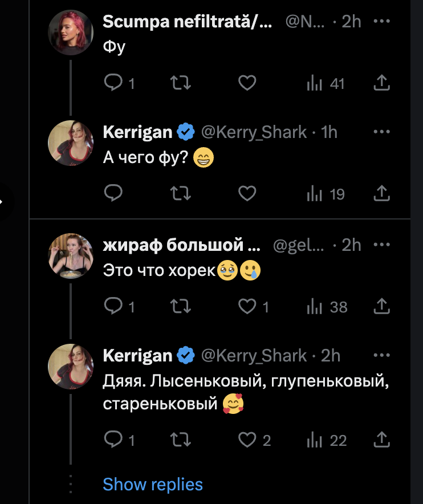
Task: Reply to "А чего фу?" tweet
Action: 113,194
